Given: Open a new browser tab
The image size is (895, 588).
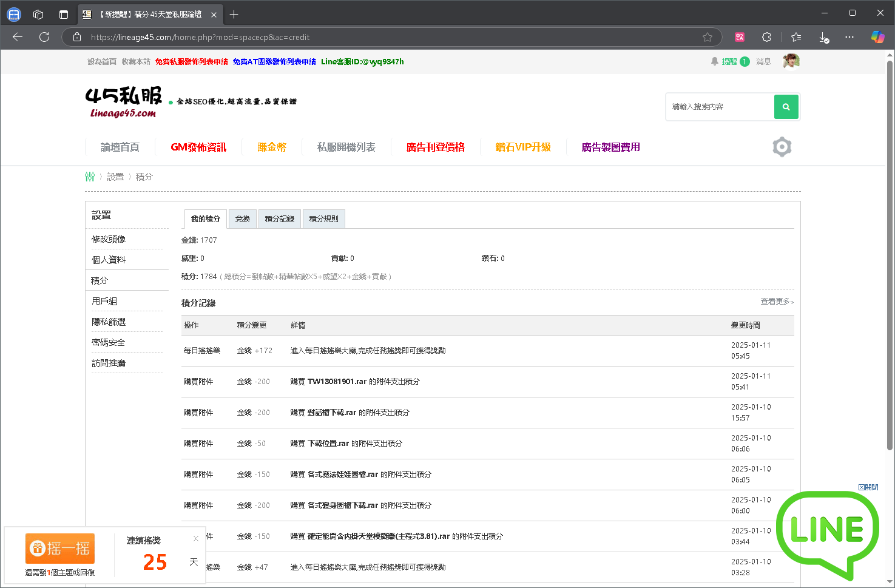Looking at the screenshot, I should pyautogui.click(x=234, y=14).
